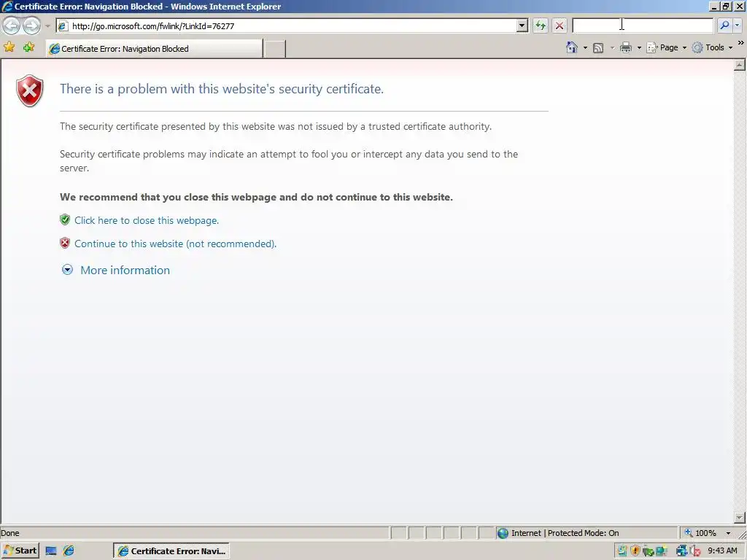This screenshot has height=560, width=747.
Task: Click the red shield icon beside continue link
Action: [x=65, y=243]
